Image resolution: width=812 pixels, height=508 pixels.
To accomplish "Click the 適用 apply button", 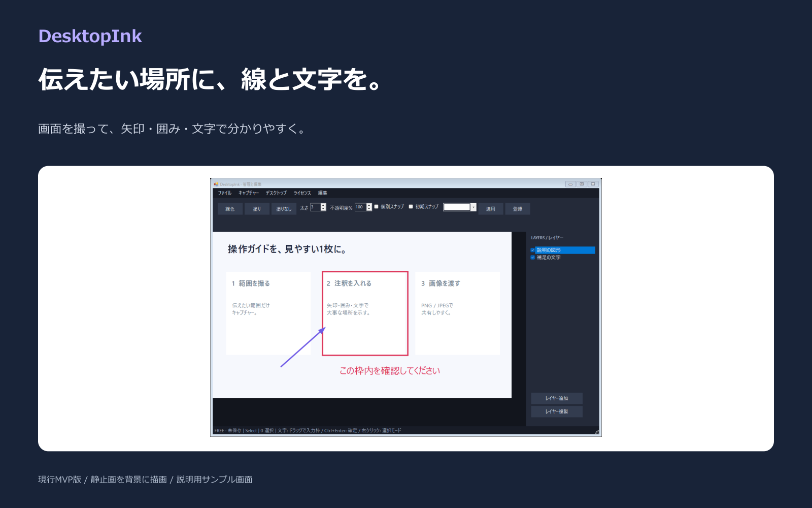I will [x=491, y=209].
